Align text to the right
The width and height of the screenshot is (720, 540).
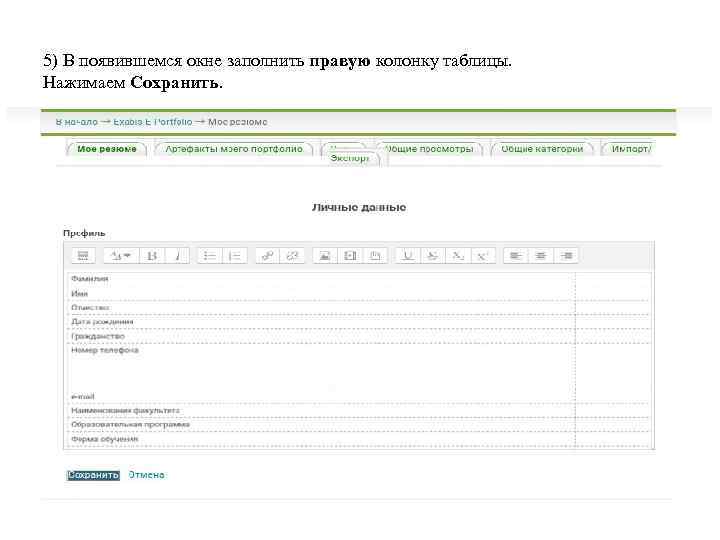pos(566,256)
